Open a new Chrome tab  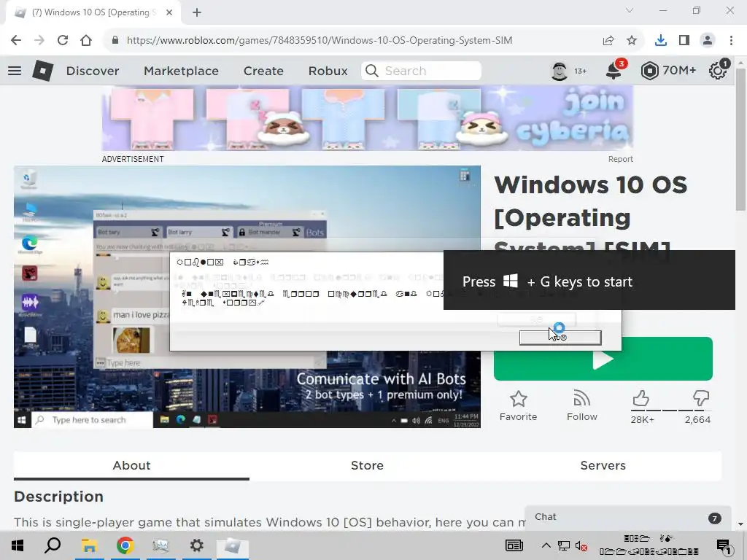click(197, 12)
